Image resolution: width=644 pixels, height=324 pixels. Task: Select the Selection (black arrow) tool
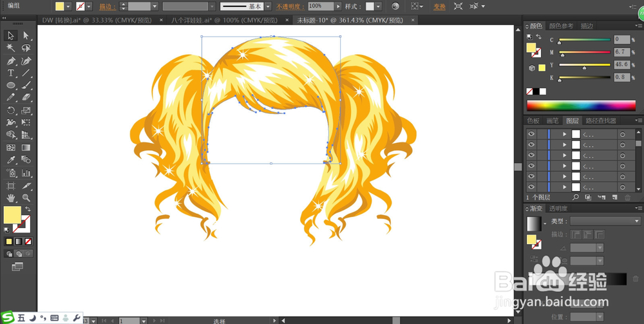point(11,35)
